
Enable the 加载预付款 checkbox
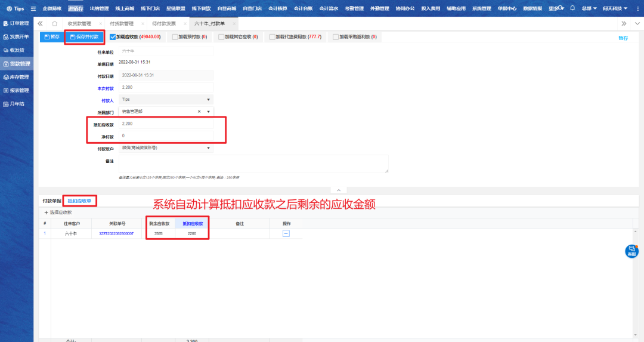(175, 37)
